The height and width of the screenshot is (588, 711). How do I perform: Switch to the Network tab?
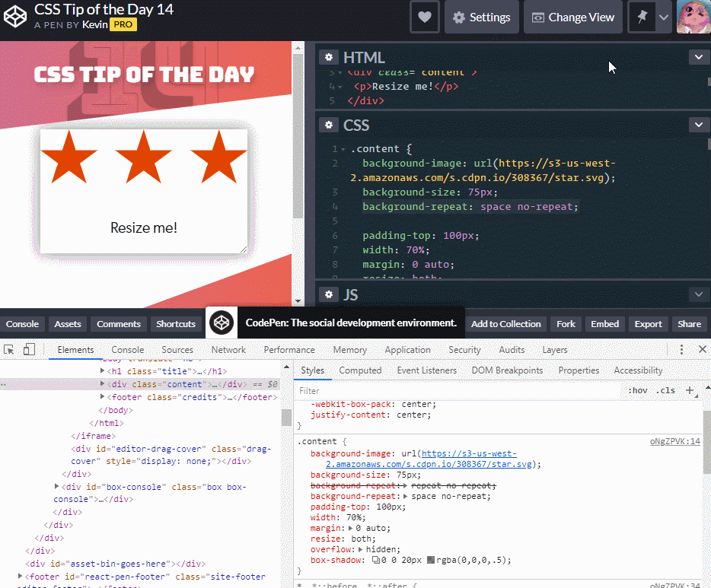(228, 350)
